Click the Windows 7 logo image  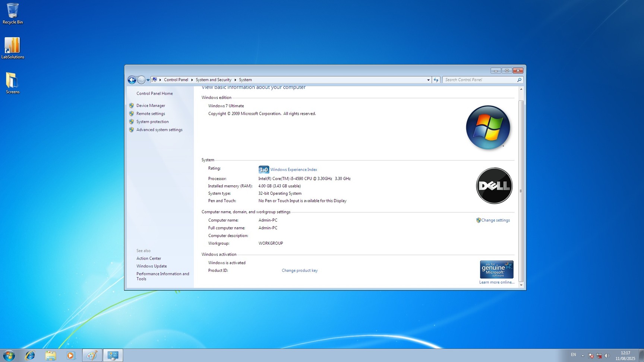click(x=488, y=127)
